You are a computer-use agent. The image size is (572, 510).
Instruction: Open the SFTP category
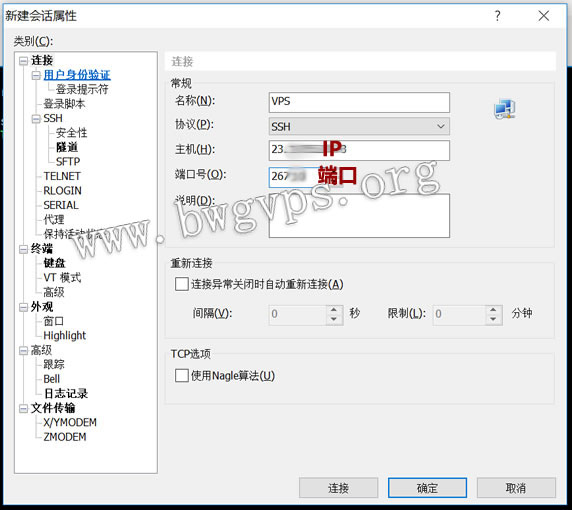pos(68,162)
